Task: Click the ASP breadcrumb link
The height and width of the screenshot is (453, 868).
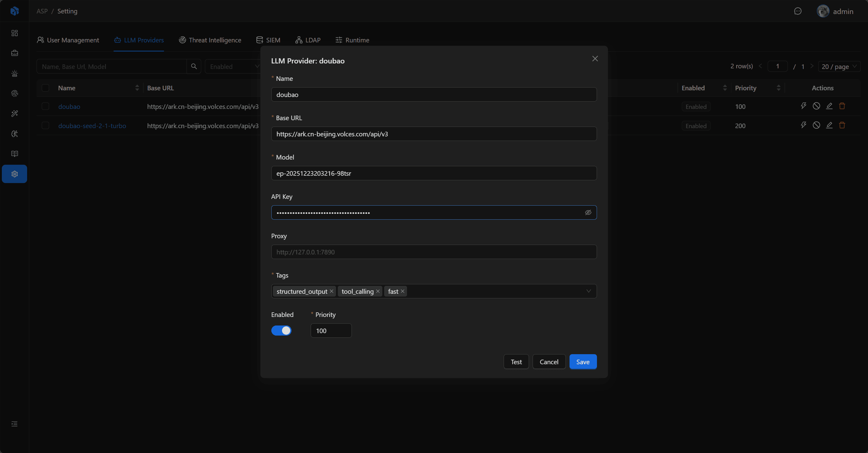Action: (x=42, y=11)
